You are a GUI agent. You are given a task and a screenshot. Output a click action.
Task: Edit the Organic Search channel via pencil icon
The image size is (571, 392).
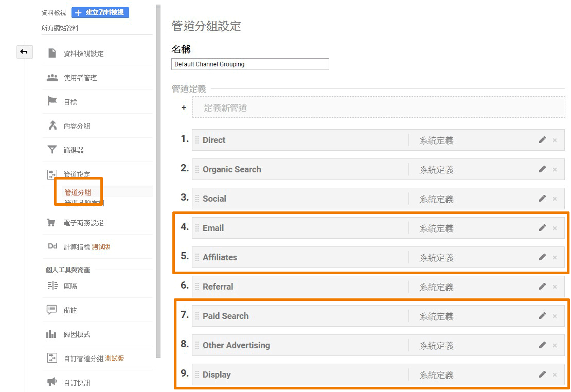tap(542, 169)
